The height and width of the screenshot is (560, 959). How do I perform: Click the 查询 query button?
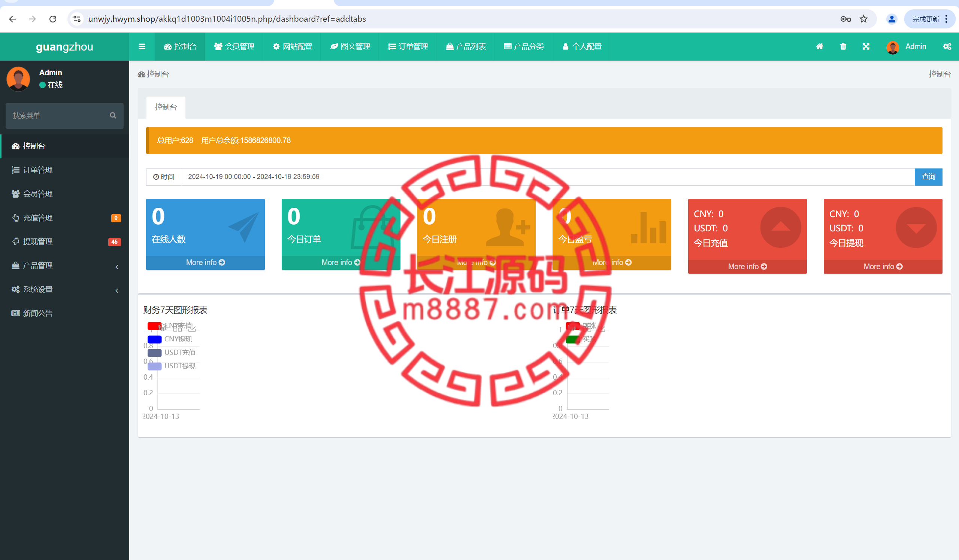click(929, 177)
